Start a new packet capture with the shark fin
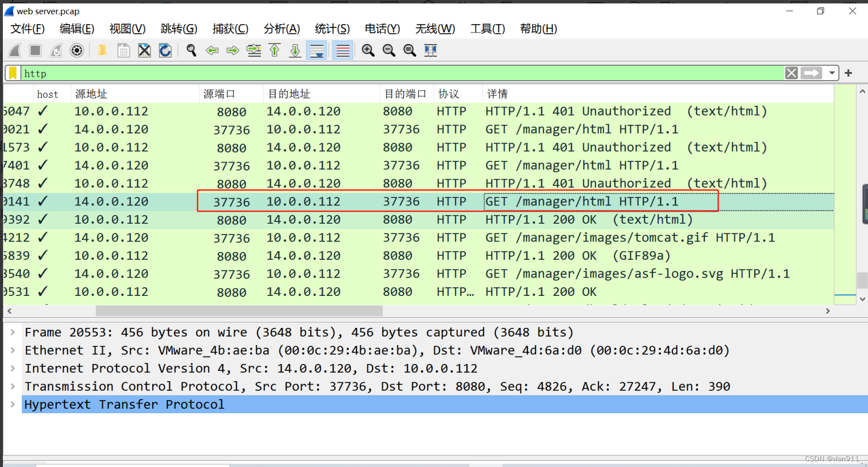868x467 pixels. tap(15, 50)
